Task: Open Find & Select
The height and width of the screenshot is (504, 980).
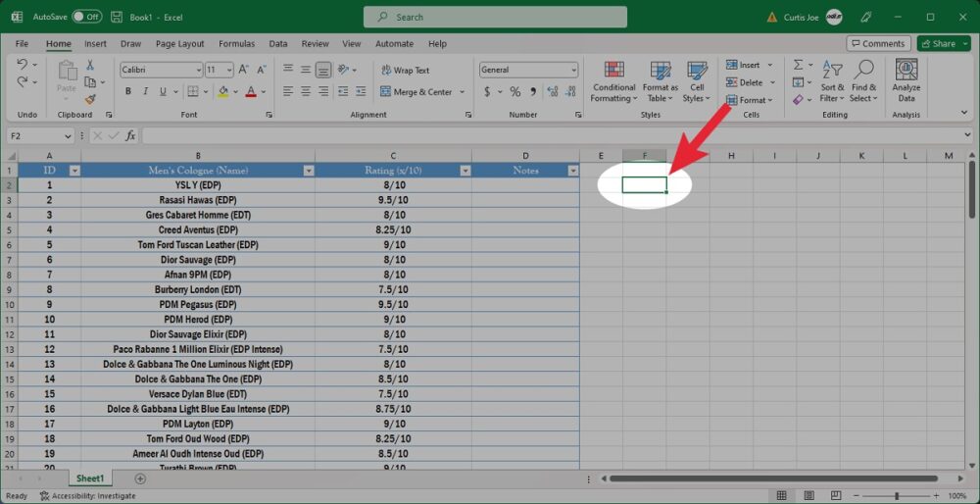Action: click(863, 82)
